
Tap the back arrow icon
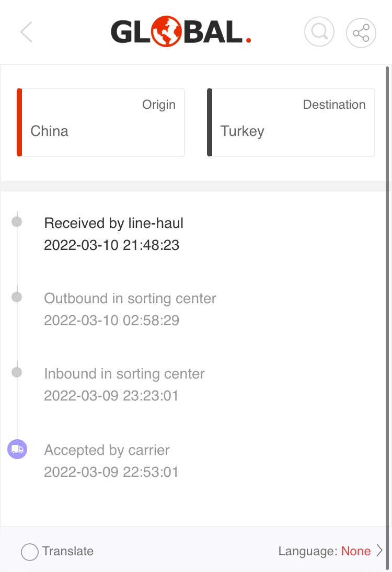click(x=26, y=32)
